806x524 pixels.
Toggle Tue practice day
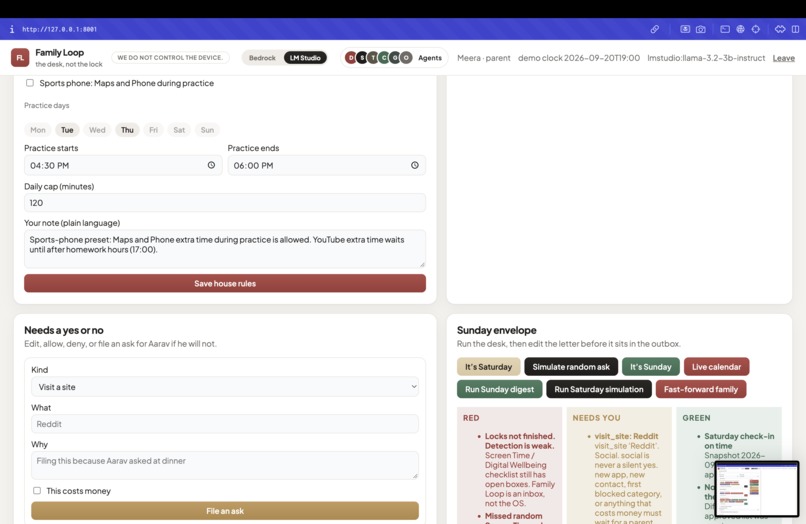[67, 130]
